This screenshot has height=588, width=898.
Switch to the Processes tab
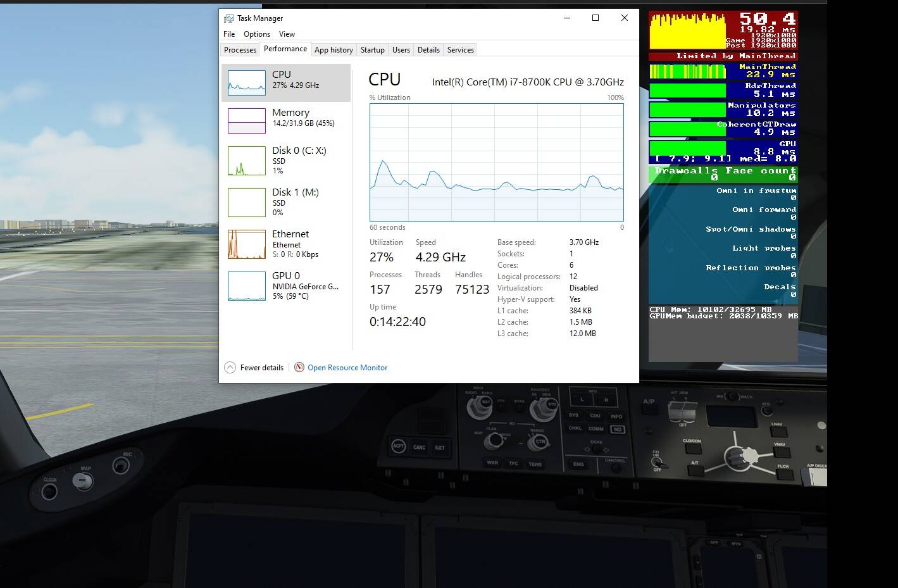pos(240,50)
